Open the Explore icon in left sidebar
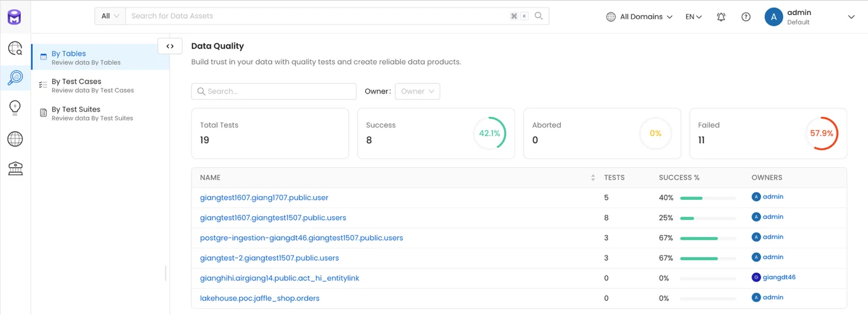The height and width of the screenshot is (315, 868). [15, 48]
